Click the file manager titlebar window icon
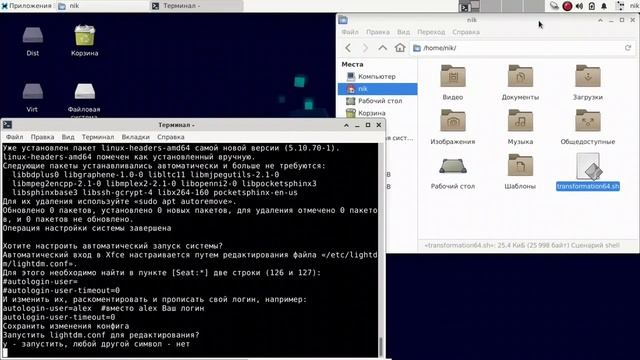Screen dimensions: 640x360 (343, 20)
